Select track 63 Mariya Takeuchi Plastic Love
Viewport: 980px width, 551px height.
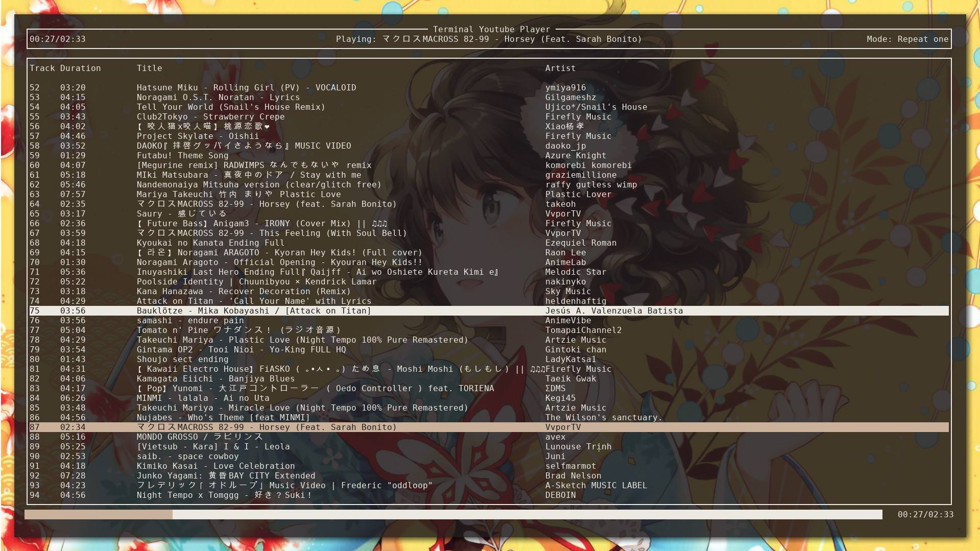point(238,195)
